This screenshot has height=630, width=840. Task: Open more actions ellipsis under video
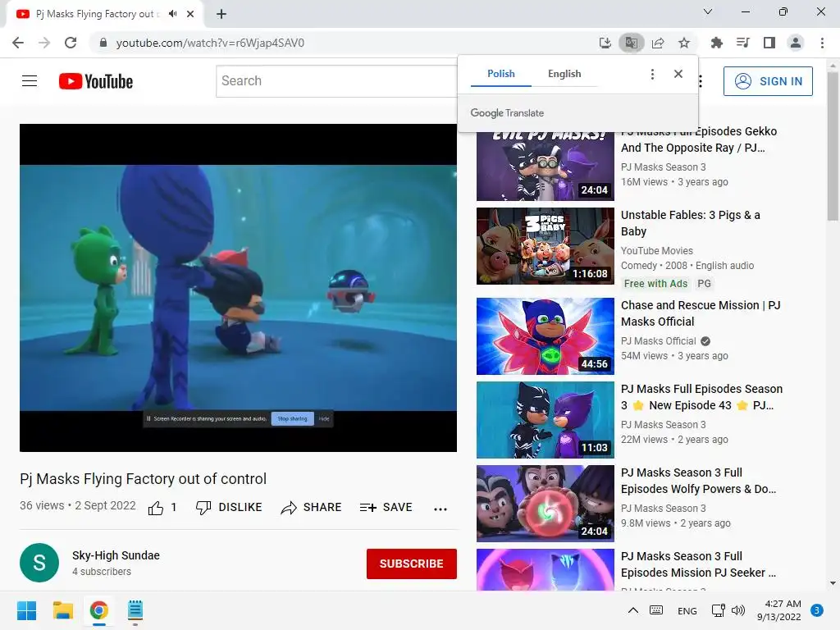441,509
